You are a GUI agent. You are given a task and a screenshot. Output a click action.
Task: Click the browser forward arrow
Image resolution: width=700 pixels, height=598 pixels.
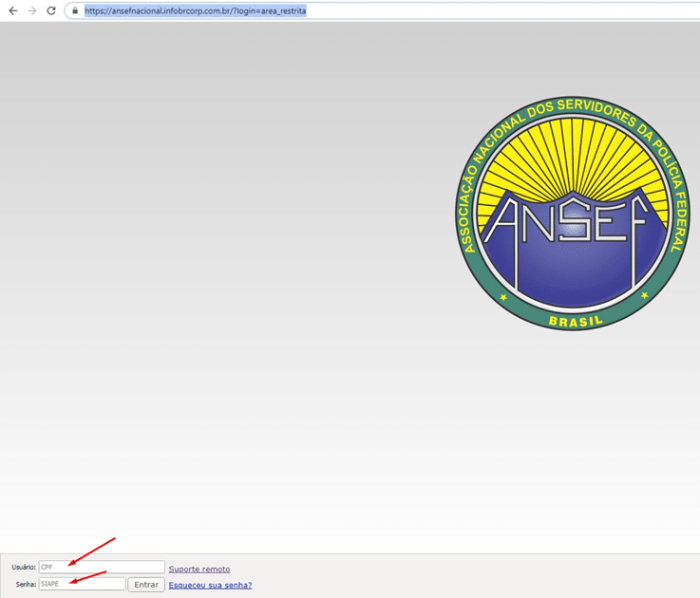pyautogui.click(x=32, y=10)
